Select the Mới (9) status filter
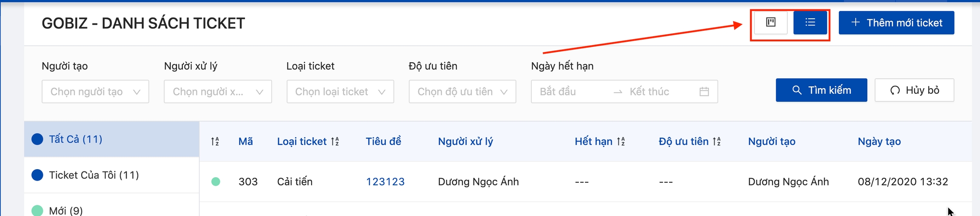980x216 pixels. point(111,210)
